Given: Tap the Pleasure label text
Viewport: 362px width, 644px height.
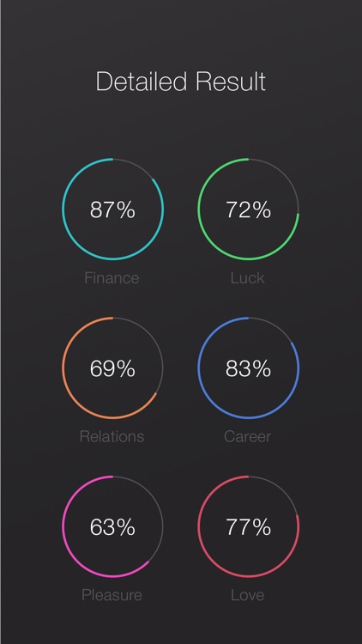Looking at the screenshot, I should 112,595.
